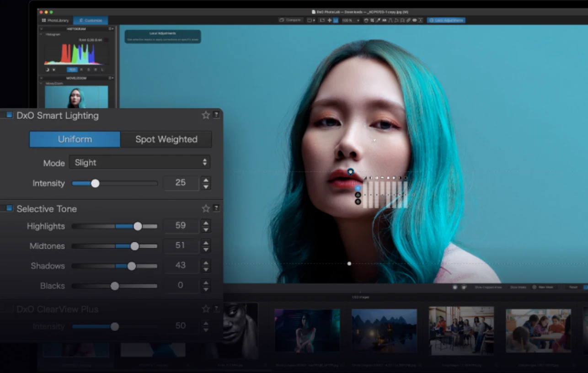Click the Blacks value field 0
This screenshot has height=373, width=588.
coord(181,285)
